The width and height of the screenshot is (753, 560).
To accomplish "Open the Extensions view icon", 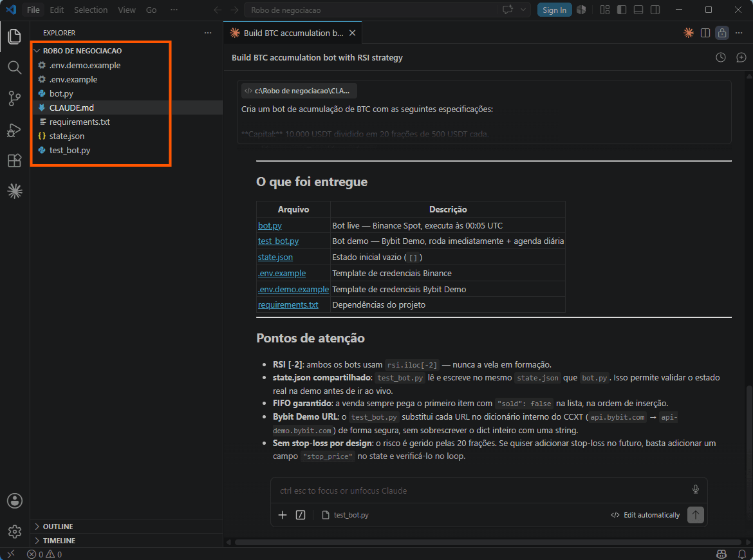I will [14, 160].
